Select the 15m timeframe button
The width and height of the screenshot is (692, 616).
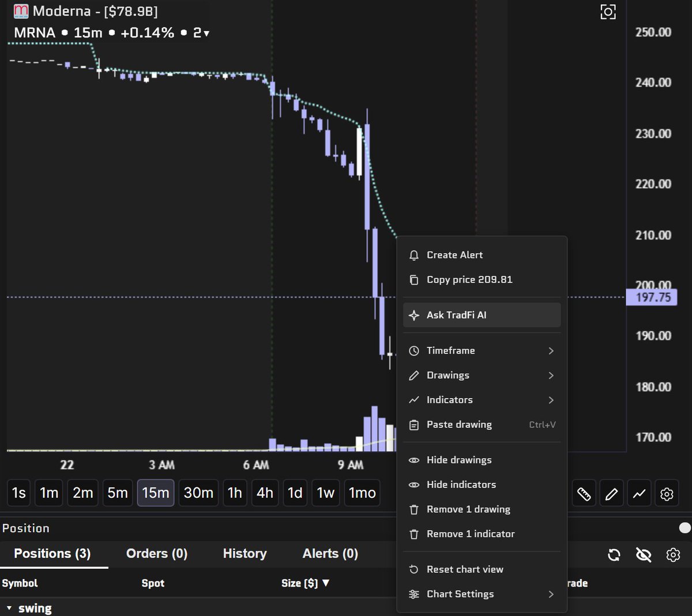(x=156, y=493)
